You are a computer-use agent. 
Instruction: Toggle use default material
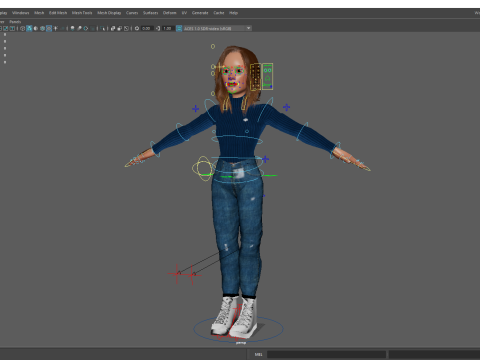click(x=36, y=28)
